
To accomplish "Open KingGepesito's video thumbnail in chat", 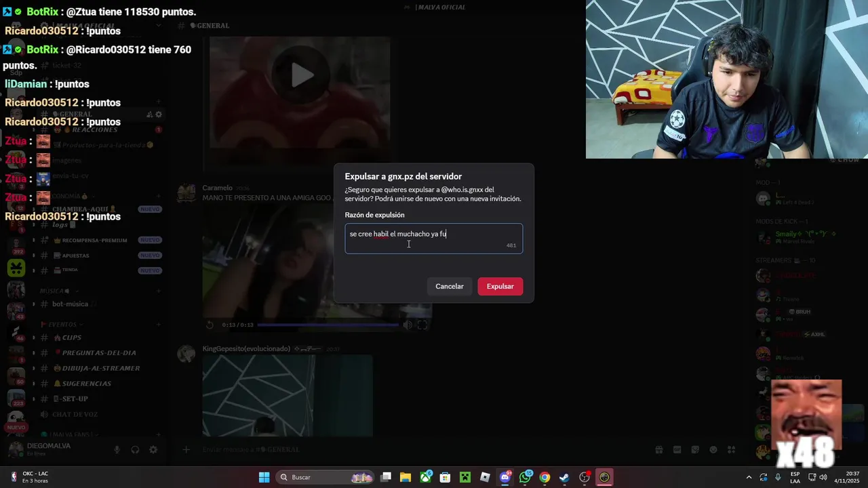I will [x=288, y=396].
